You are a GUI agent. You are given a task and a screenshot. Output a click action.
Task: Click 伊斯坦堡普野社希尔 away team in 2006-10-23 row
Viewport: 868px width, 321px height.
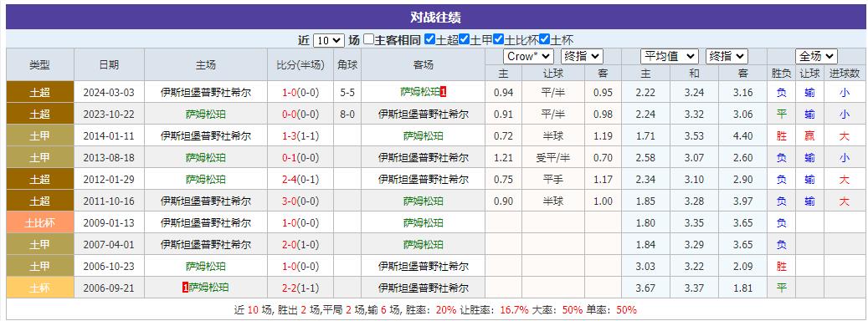coord(423,267)
